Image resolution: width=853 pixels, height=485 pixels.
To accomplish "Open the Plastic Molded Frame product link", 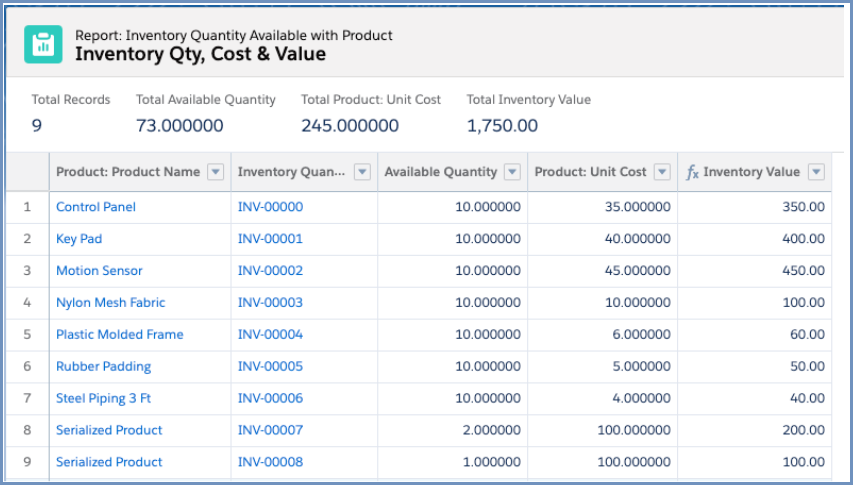I will [x=120, y=334].
